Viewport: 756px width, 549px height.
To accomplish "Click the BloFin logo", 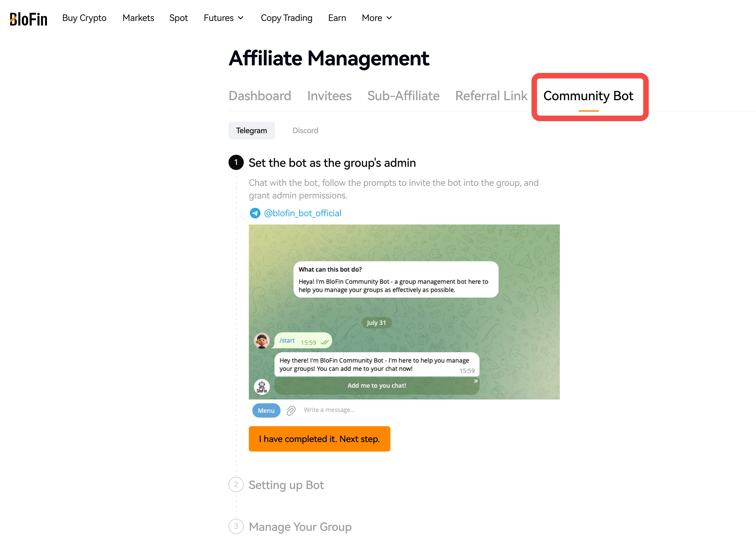I will coord(28,19).
